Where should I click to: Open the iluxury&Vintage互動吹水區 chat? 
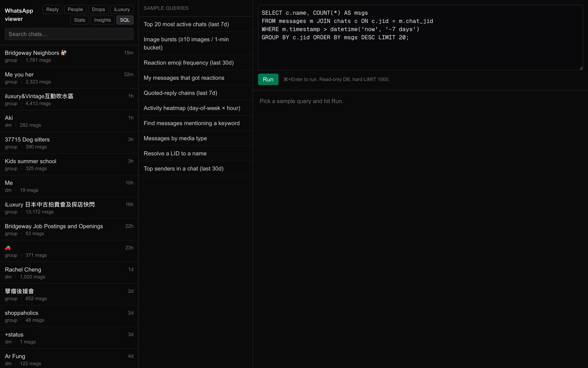pos(69,100)
